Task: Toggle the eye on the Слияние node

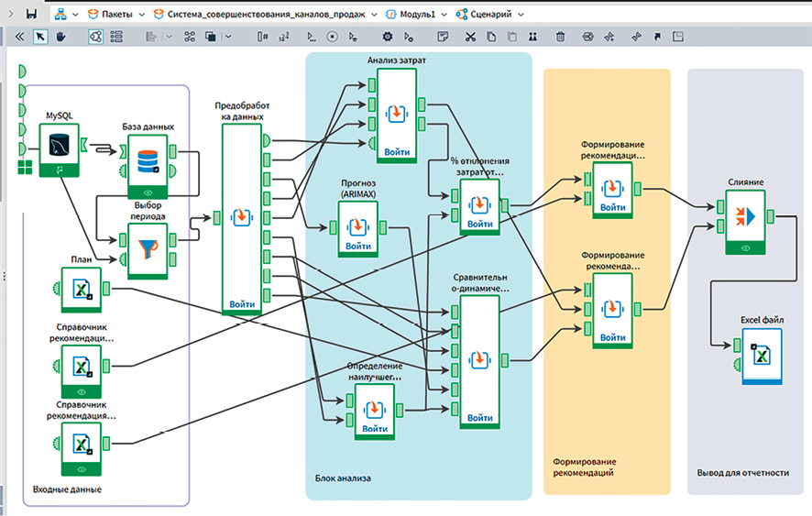Action: (745, 247)
